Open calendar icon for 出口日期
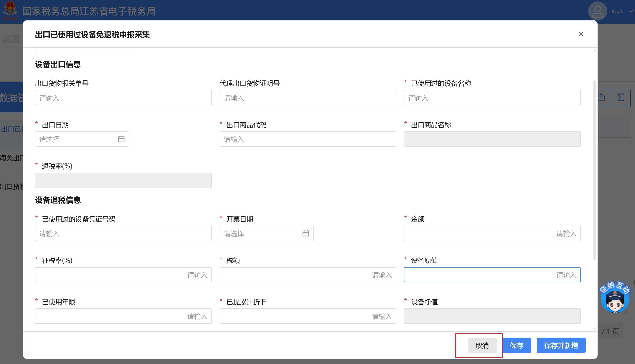The image size is (635, 364). point(121,139)
